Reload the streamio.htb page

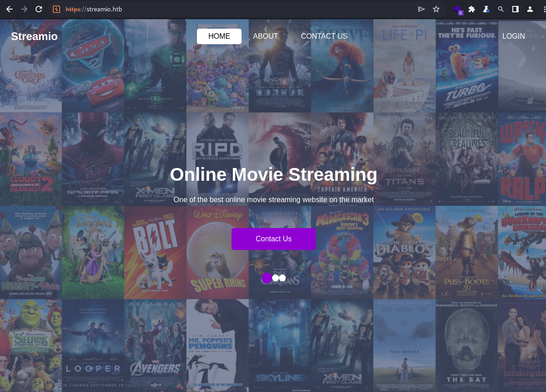point(39,9)
